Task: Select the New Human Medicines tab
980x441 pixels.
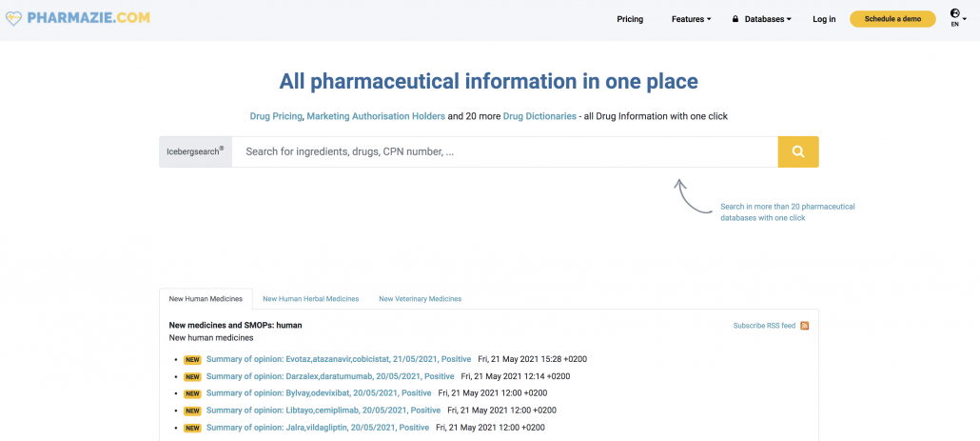Action: pos(206,299)
